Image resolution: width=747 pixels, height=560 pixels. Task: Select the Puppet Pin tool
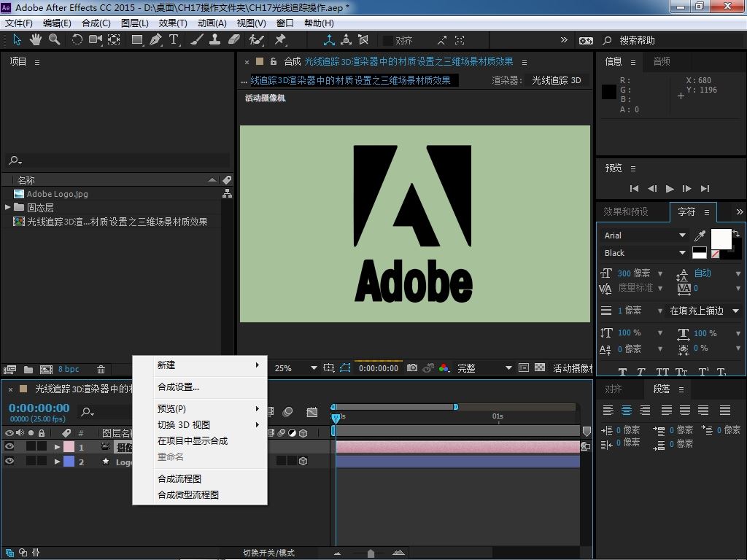tap(280, 40)
